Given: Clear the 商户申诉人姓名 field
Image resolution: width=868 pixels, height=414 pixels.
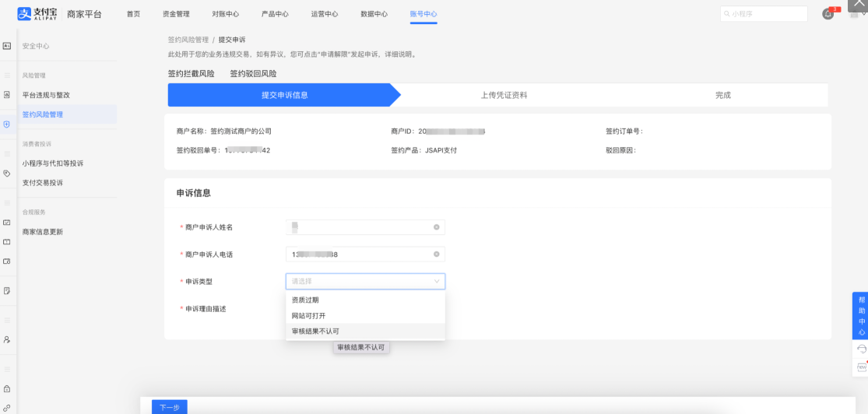Looking at the screenshot, I should [x=436, y=227].
